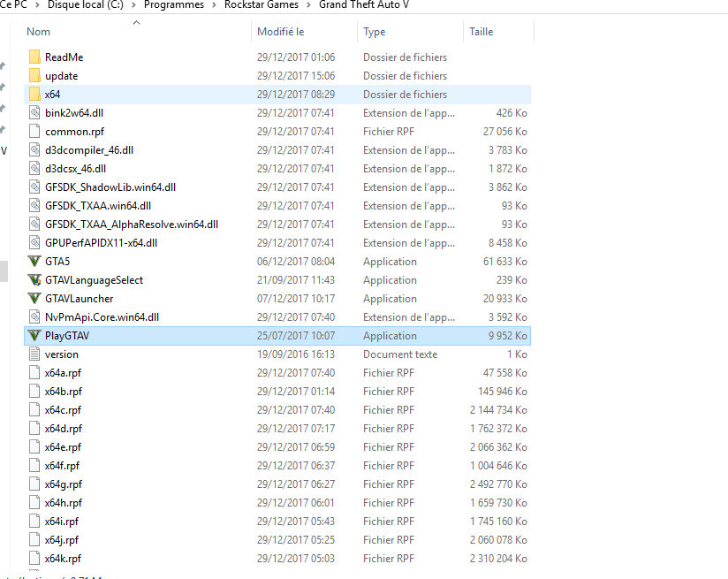Viewport: 728px width, 579px height.
Task: Expand breadcrumb chevron after Rockstar Games
Action: 308,5
